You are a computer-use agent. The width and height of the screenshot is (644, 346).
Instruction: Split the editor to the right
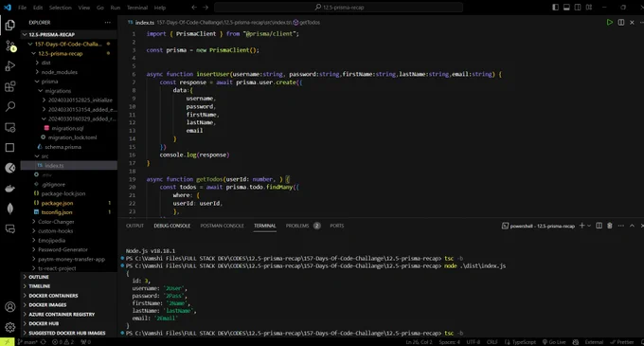click(621, 22)
